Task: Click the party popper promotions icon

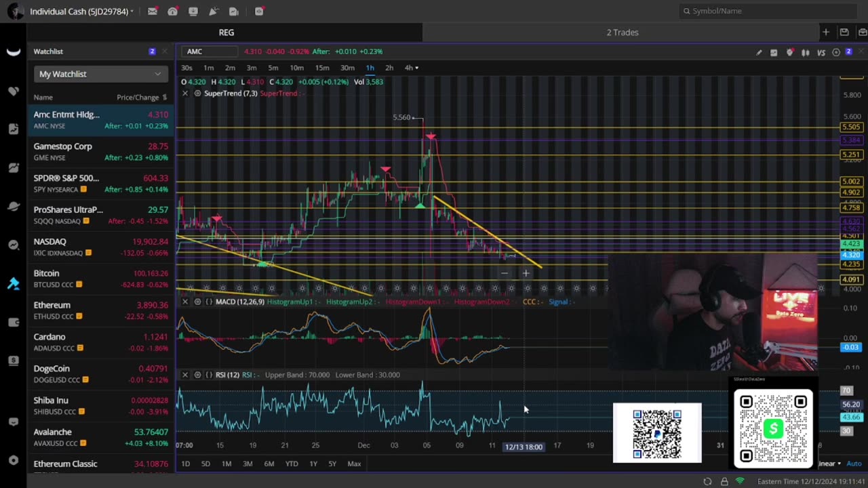Action: 214,12
